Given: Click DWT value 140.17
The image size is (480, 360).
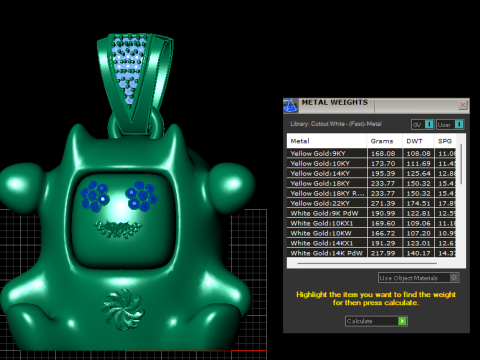Looking at the screenshot, I should (x=418, y=253).
